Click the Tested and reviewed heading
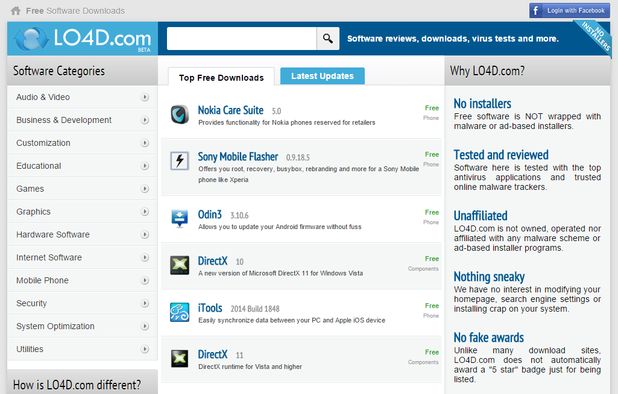Screen dimensions: 618x394 tap(501, 155)
